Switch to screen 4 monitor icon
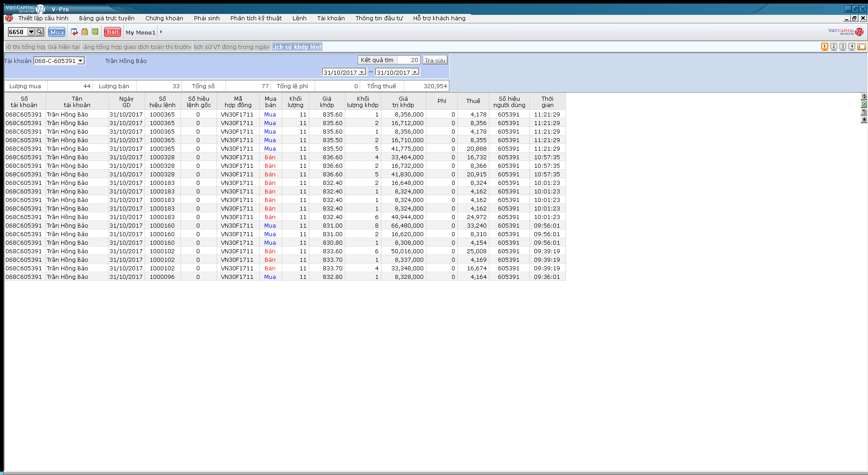The height and width of the screenshot is (475, 868). (852, 47)
